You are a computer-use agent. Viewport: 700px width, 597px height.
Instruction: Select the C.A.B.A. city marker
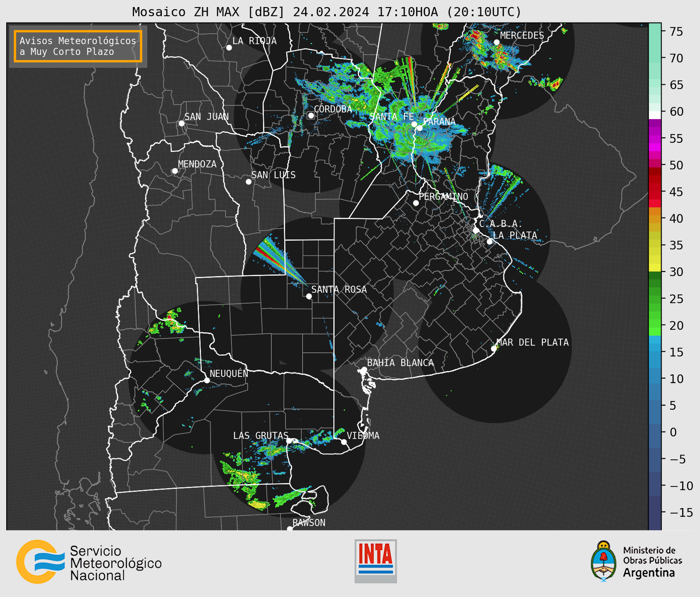(476, 230)
